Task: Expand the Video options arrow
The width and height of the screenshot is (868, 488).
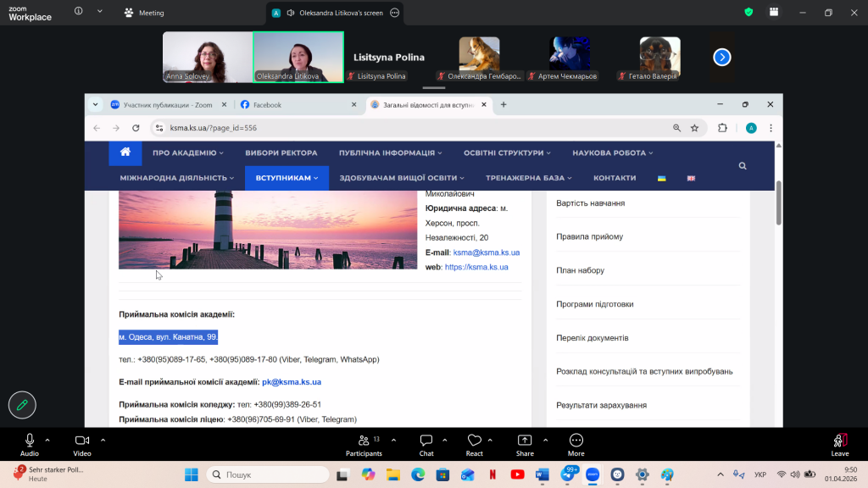Action: coord(103,440)
